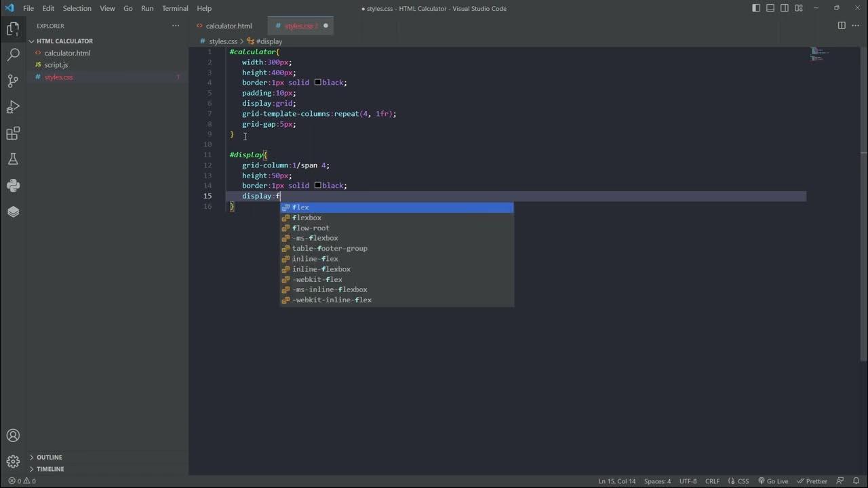Expand the OUTLINE section
The width and height of the screenshot is (868, 488).
pos(107,457)
